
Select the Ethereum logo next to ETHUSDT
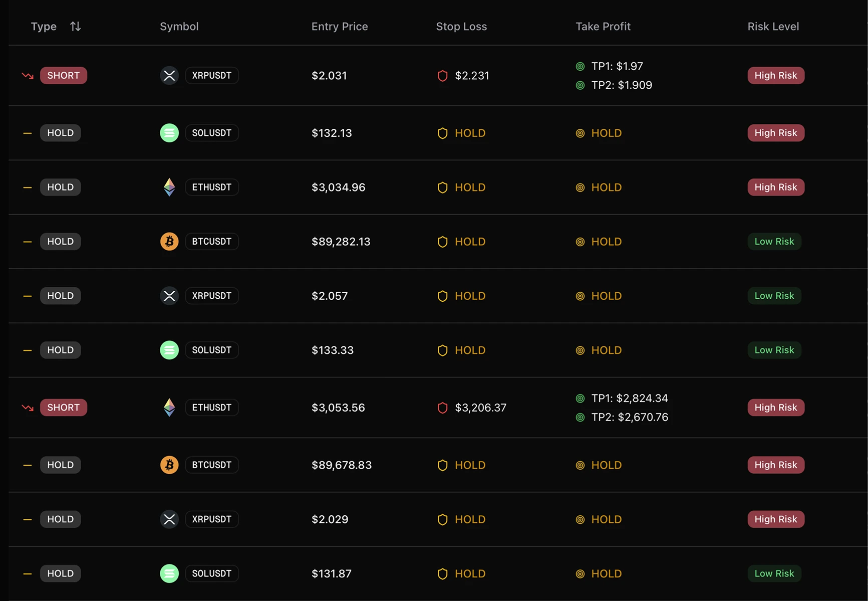(169, 187)
